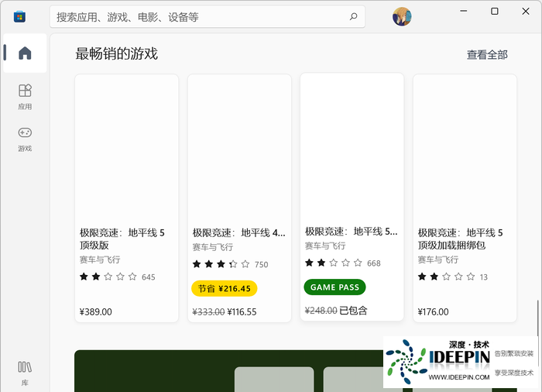Screen dimensions: 542x392
Task: Close the Microsoft Store window
Action: click(526, 11)
